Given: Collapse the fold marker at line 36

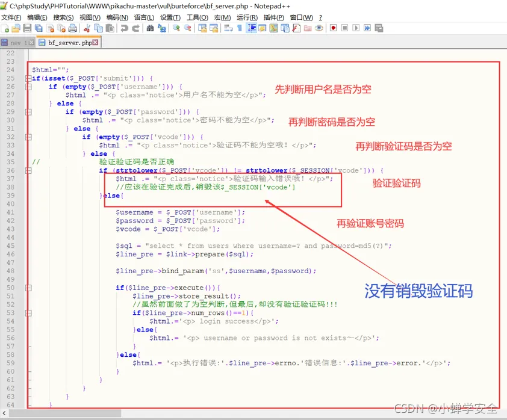Looking at the screenshot, I should pyautogui.click(x=28, y=170).
